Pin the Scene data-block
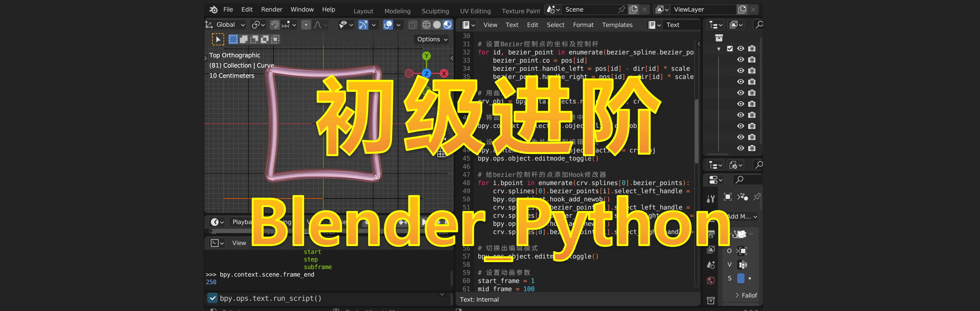The width and height of the screenshot is (980, 311). (621, 9)
